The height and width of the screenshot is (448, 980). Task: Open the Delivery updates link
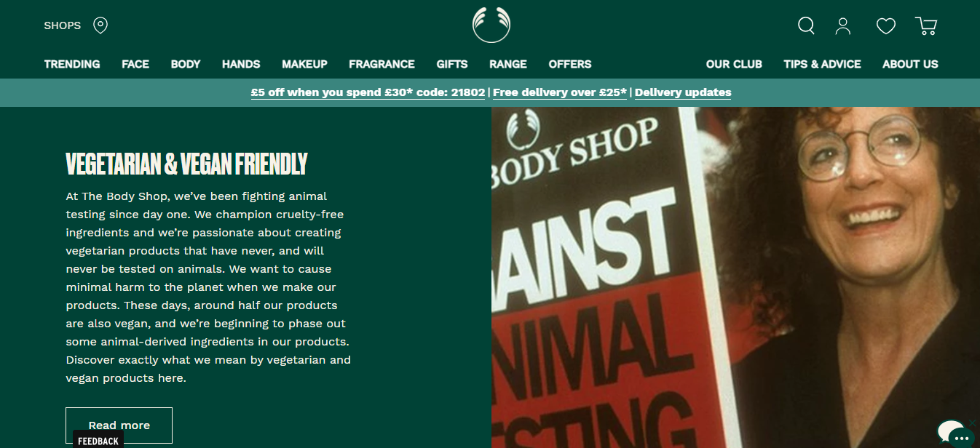683,92
